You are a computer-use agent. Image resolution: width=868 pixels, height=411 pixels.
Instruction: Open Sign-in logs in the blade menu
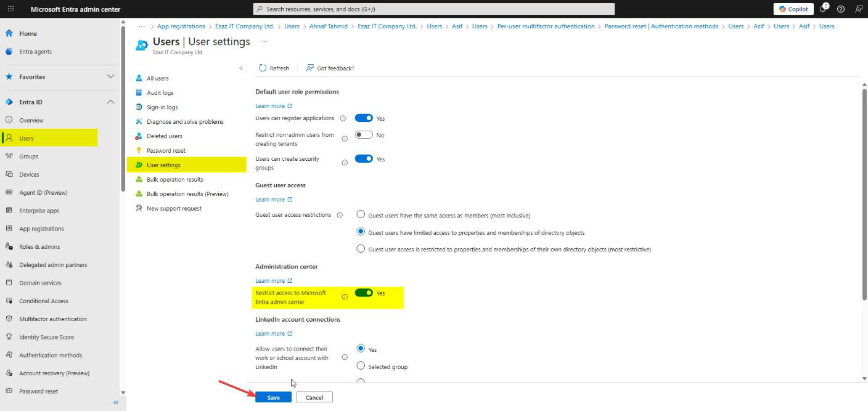pos(162,107)
